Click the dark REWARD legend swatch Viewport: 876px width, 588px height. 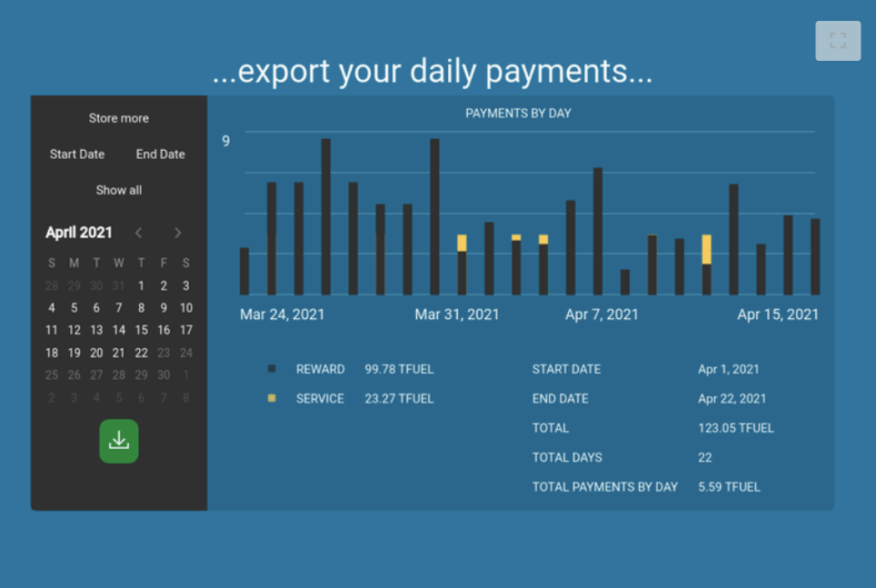[x=272, y=368]
